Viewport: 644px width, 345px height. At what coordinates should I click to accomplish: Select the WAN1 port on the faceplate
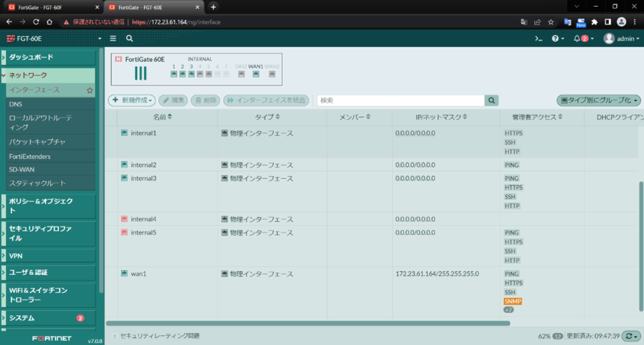coord(256,74)
